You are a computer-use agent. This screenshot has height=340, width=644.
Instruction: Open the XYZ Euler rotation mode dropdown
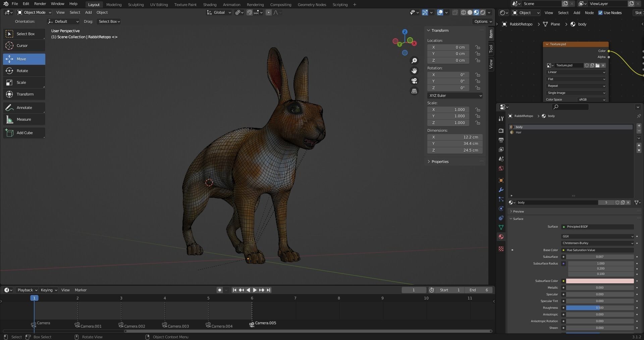point(455,96)
